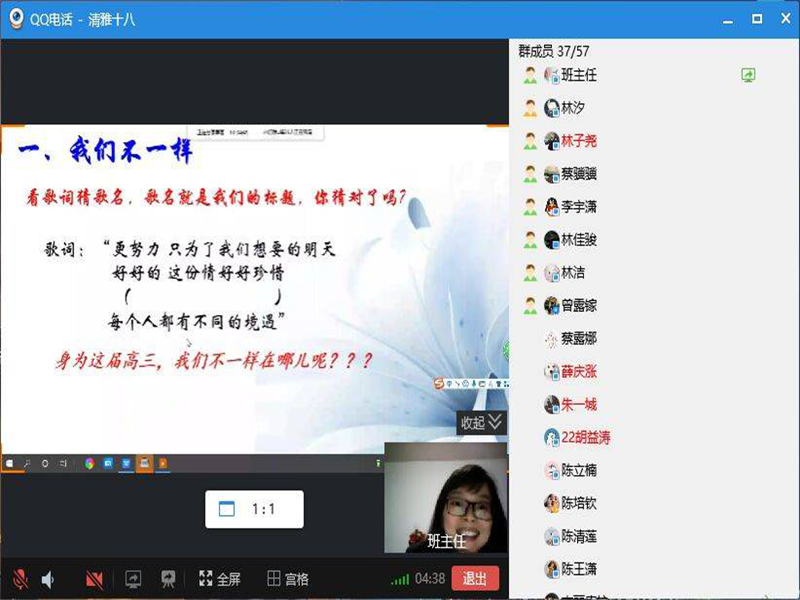Click the Cortana circle in shared taskbar
The image size is (800, 600).
pos(45,463)
